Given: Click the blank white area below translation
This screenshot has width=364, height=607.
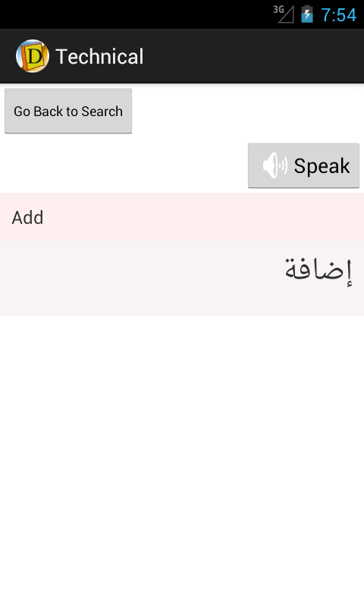Looking at the screenshot, I should click(x=182, y=461).
